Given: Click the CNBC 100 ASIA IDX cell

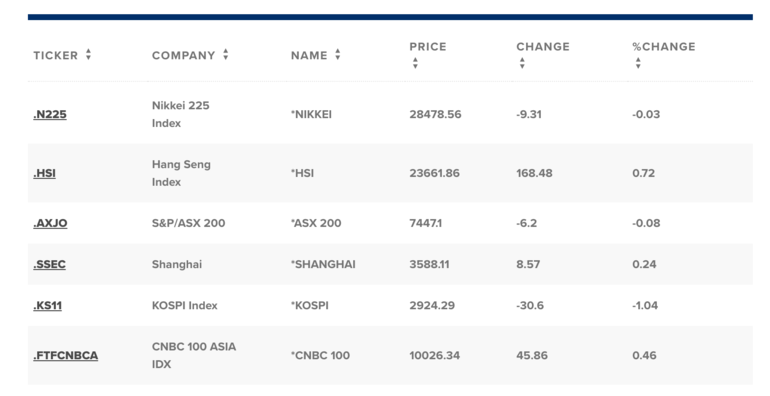Looking at the screenshot, I should tap(194, 355).
